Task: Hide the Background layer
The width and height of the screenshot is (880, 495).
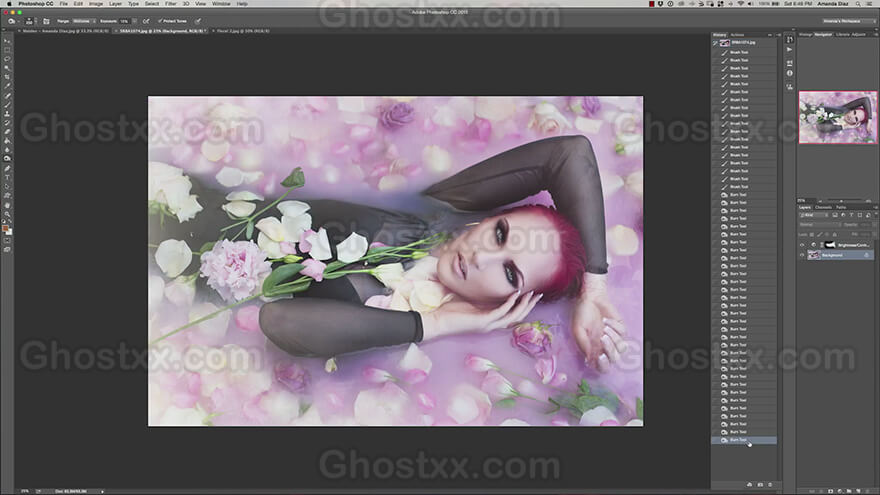Action: pyautogui.click(x=802, y=255)
